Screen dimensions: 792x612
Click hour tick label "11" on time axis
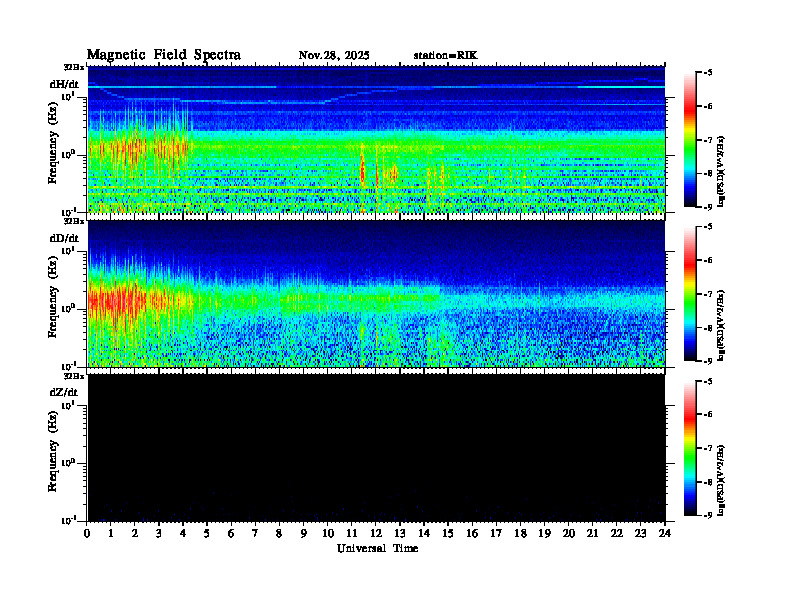click(352, 533)
